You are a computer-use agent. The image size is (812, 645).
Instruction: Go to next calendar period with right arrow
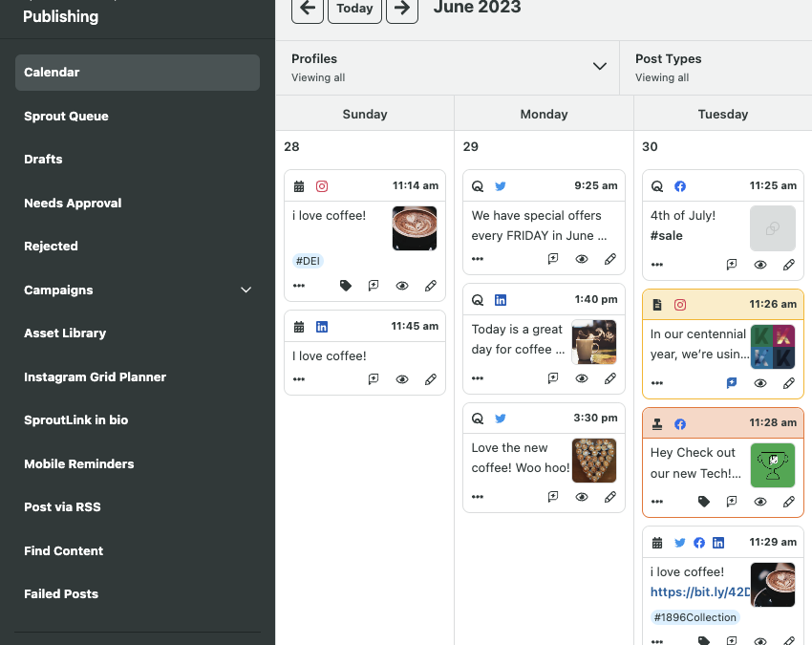coord(402,9)
